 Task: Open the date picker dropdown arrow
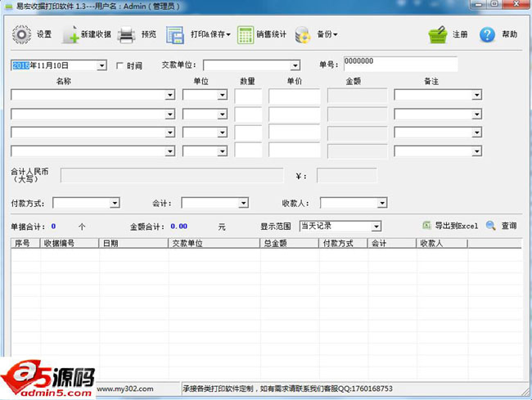point(101,65)
